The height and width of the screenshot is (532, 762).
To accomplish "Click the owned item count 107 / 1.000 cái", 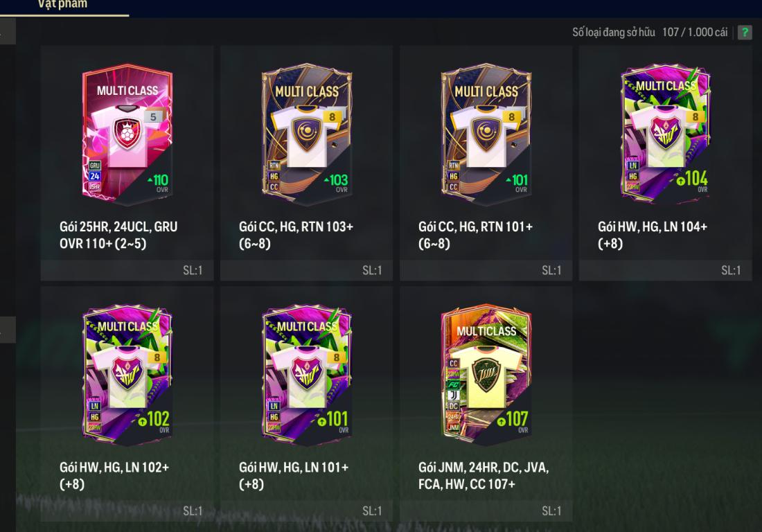I will tap(695, 32).
